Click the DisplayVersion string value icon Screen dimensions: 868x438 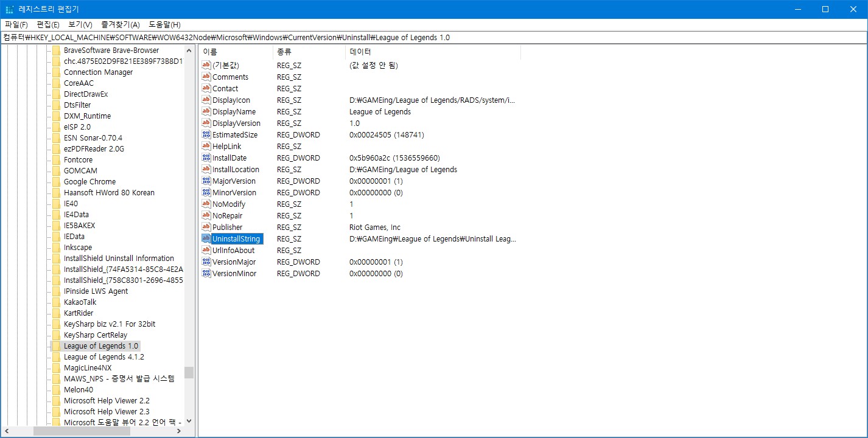[x=206, y=123]
